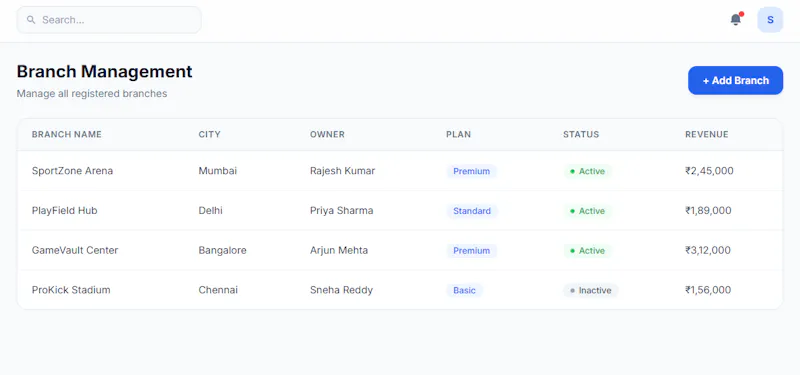Click the magnifier icon in search box

click(x=31, y=20)
